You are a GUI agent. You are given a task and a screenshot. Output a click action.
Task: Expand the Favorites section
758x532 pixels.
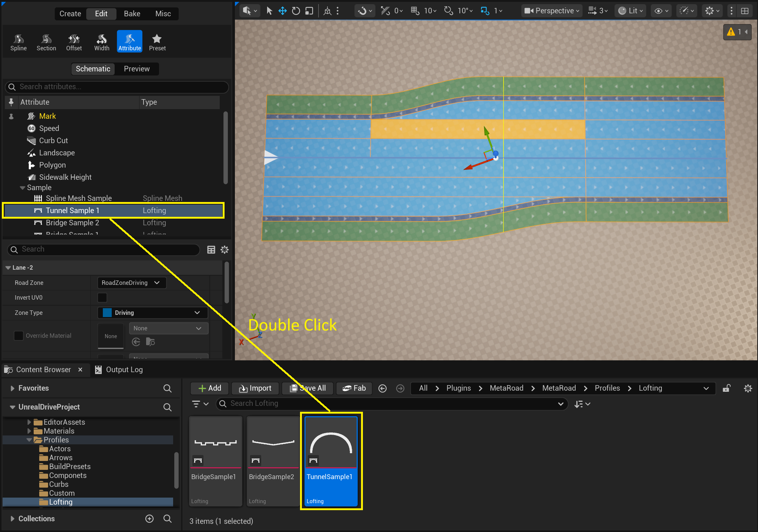(x=12, y=388)
